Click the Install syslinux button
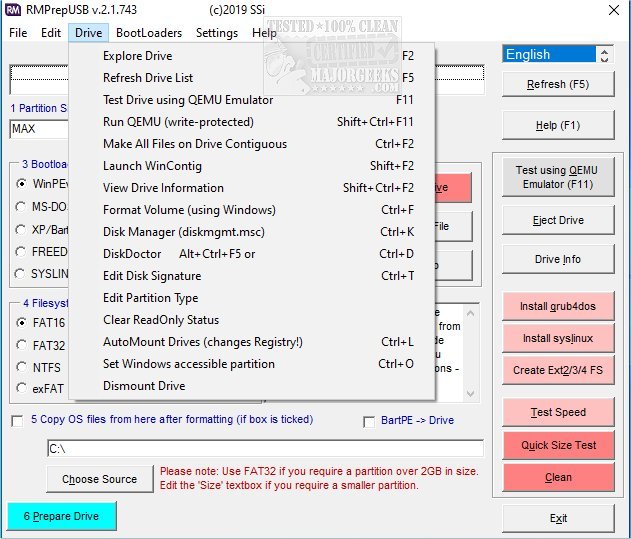 coord(558,338)
